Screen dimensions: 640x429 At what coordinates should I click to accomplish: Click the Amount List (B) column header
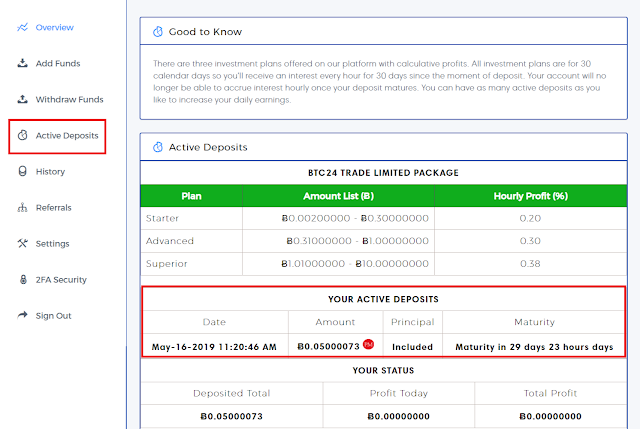(x=338, y=196)
